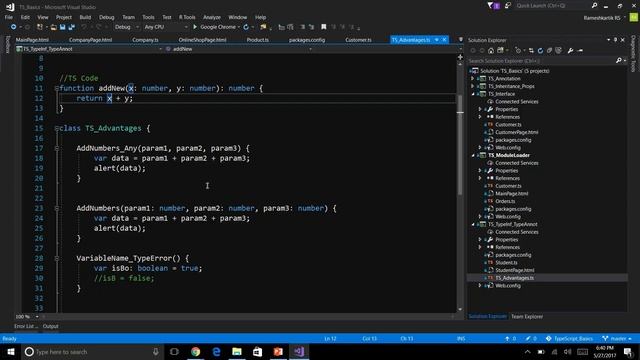Viewport: 640px width, 360px height.
Task: Open Microsoft Edge from taskbar
Action: coord(216,351)
